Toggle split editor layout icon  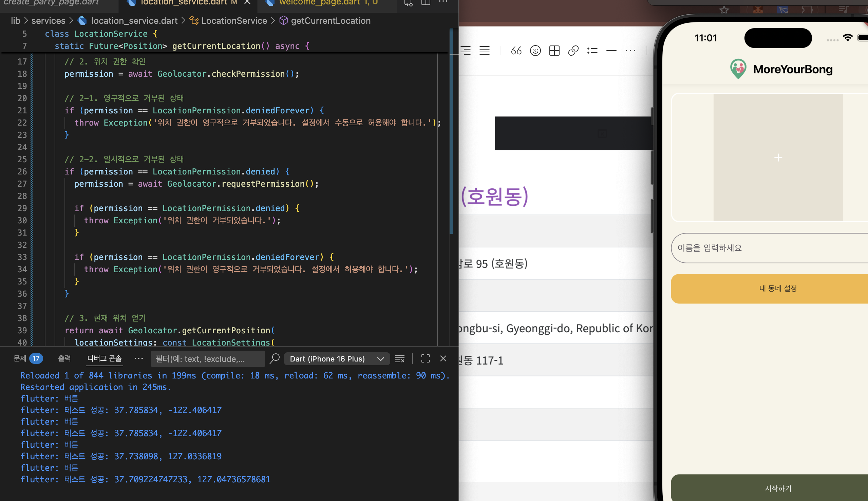point(426,3)
